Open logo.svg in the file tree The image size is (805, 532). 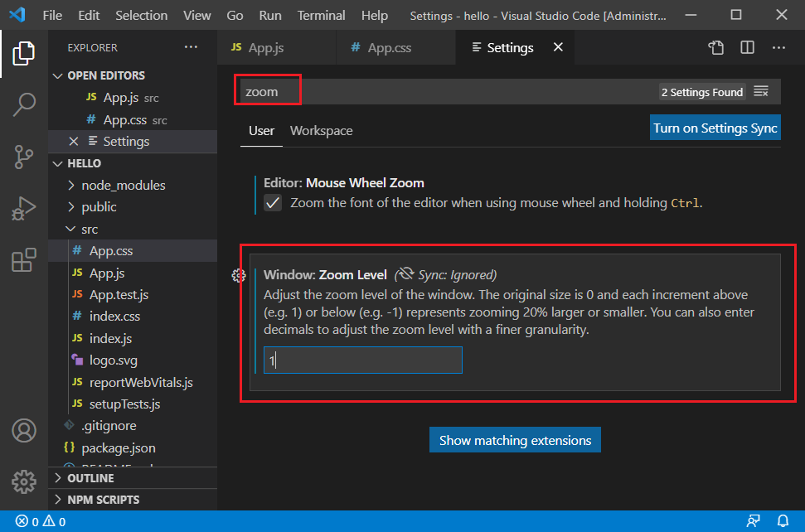coord(133,360)
